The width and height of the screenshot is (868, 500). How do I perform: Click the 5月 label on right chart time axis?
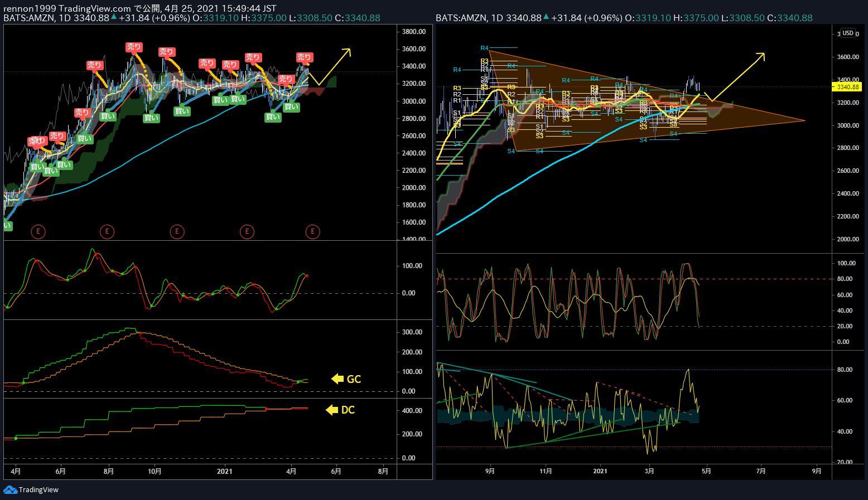pos(706,471)
